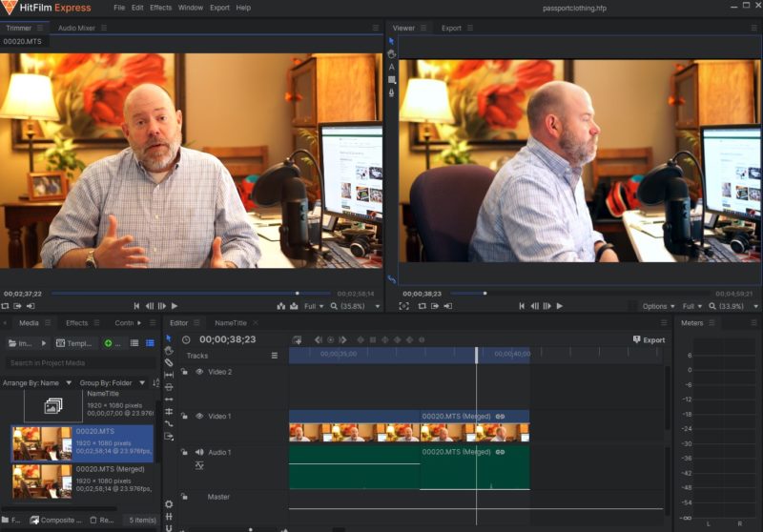Choose the Text tool in the Viewer toolbar
Screen dimensions: 763x532
[392, 67]
